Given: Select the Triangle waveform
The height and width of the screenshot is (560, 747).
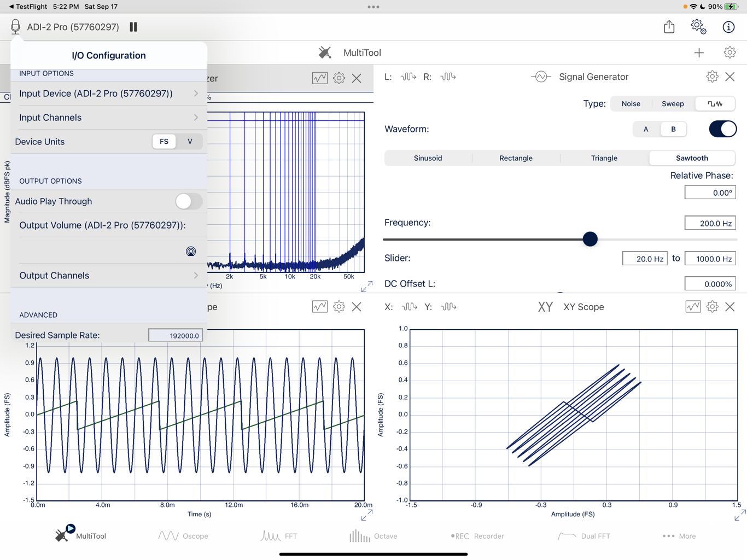Looking at the screenshot, I should [604, 158].
